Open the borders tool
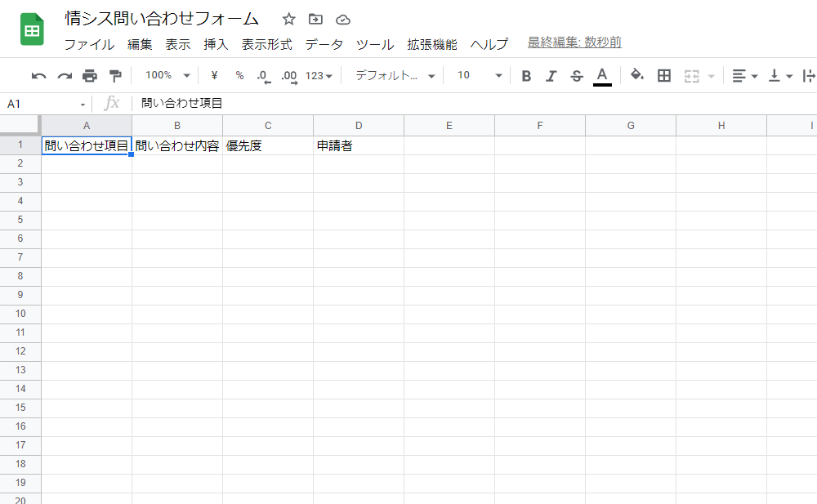Viewport: 817px width, 504px height. pos(663,74)
